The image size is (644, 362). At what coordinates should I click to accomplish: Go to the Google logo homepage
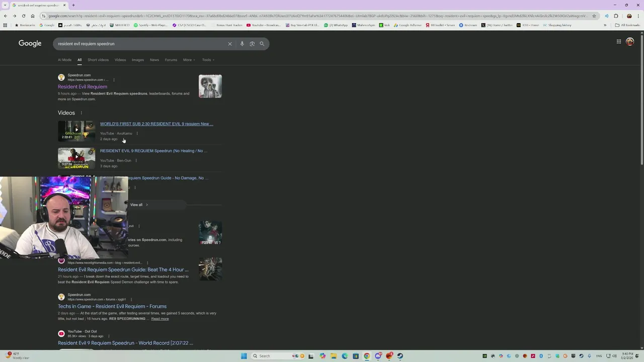[30, 43]
